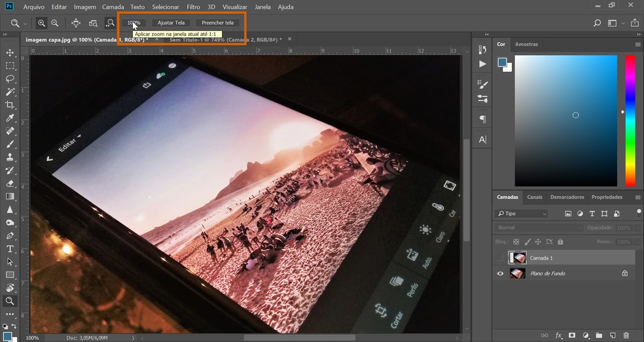Click the Zoom Out magnifier icon
The height and width of the screenshot is (342, 644).
[x=55, y=23]
